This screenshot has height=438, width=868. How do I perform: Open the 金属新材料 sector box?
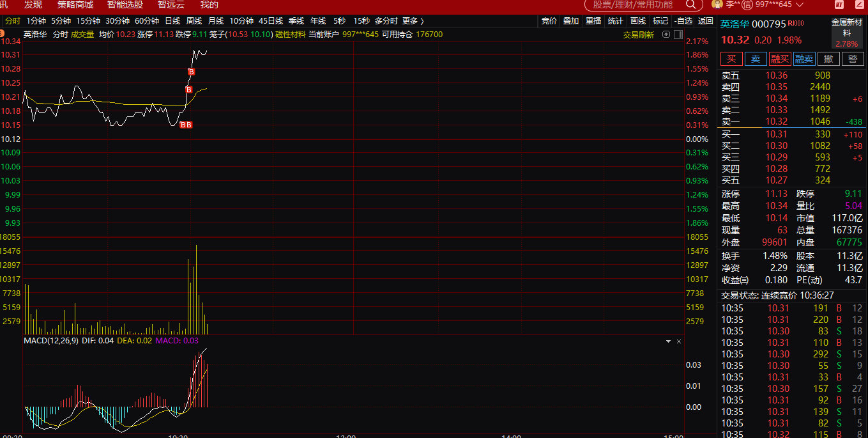click(x=847, y=33)
